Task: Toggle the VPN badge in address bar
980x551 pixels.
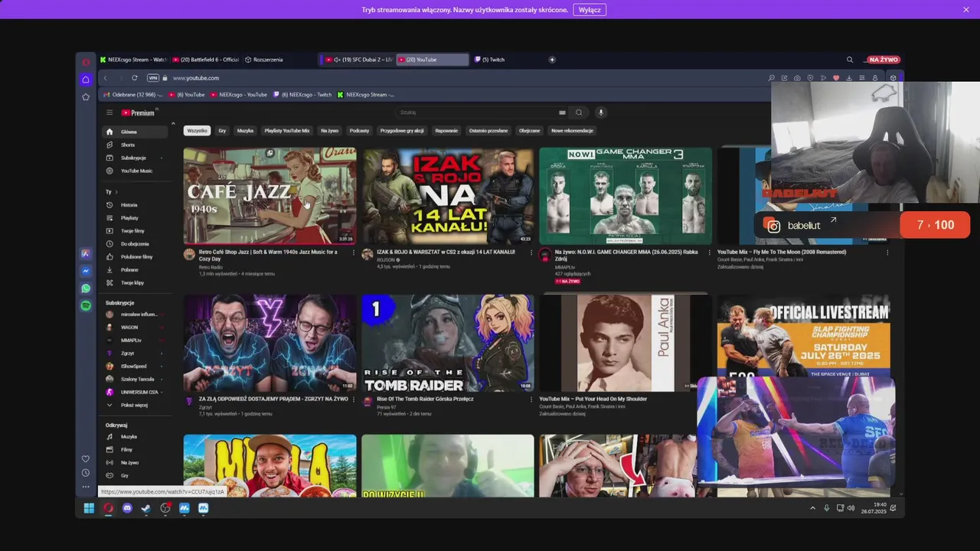Action: point(153,78)
